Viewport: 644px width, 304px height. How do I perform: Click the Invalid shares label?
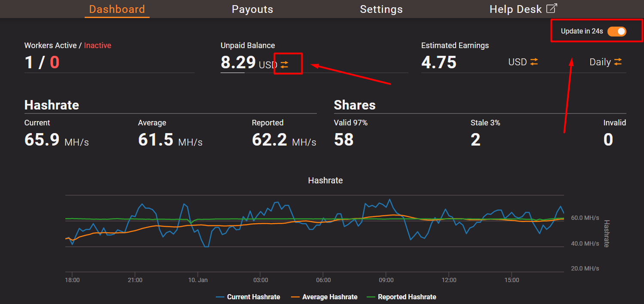(615, 123)
